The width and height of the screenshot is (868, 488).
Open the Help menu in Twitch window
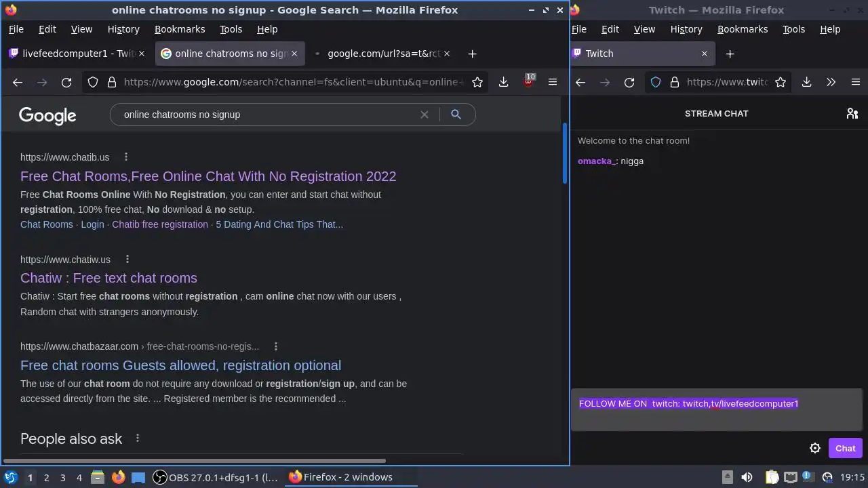[x=830, y=29]
